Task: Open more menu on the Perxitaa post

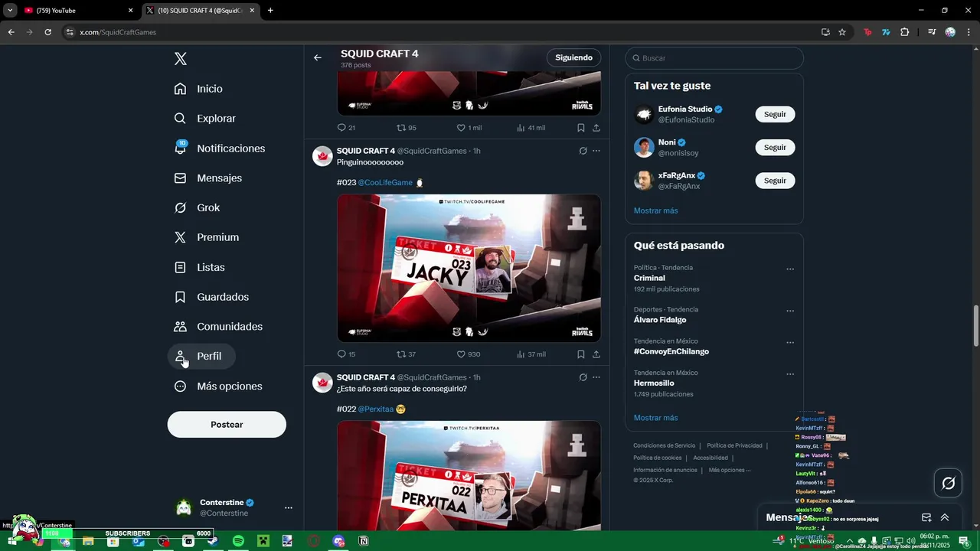Action: [x=596, y=377]
